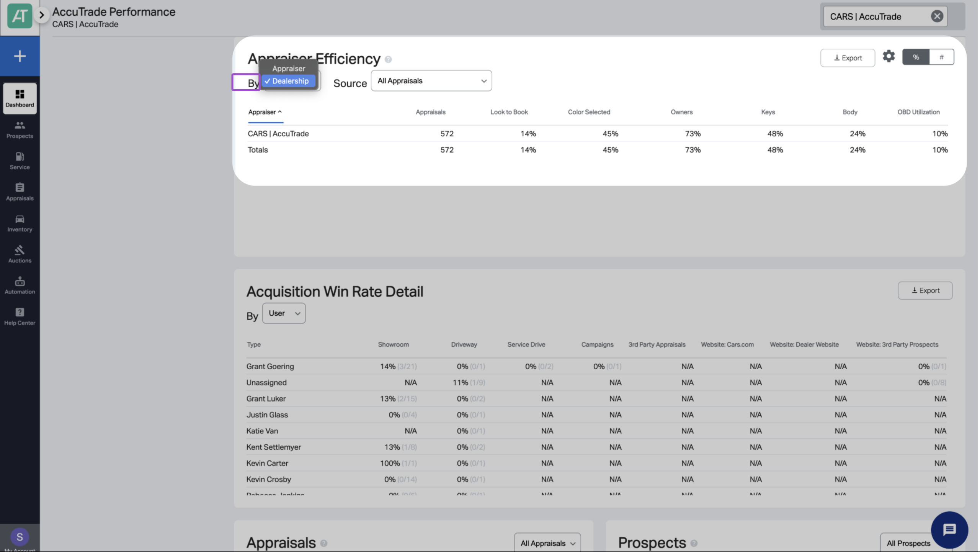The width and height of the screenshot is (980, 552).
Task: Sort by Owners column header
Action: tap(681, 112)
